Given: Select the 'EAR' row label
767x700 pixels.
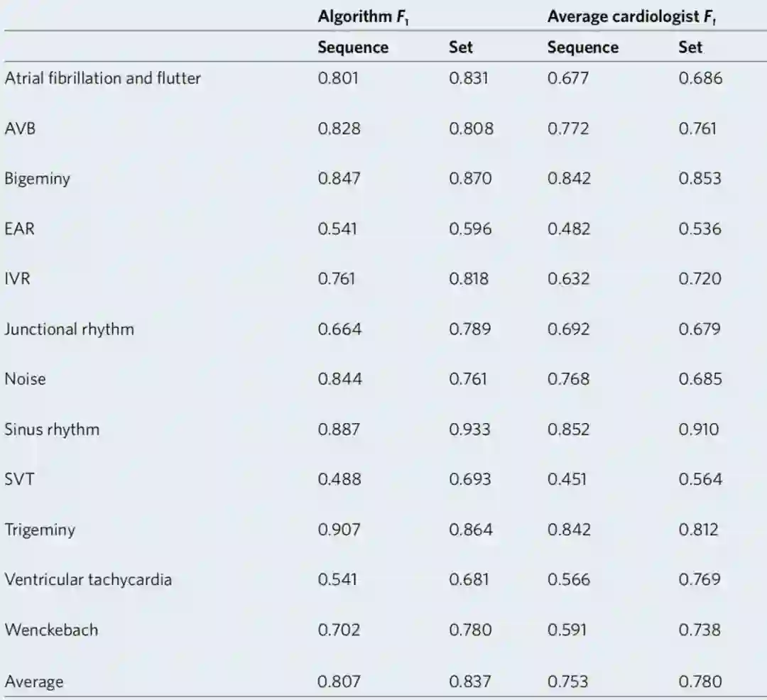Looking at the screenshot, I should pyautogui.click(x=19, y=229).
